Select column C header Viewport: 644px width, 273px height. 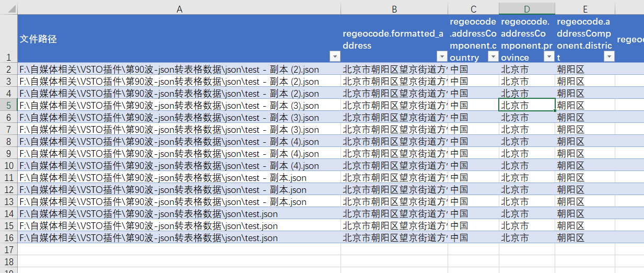click(473, 8)
